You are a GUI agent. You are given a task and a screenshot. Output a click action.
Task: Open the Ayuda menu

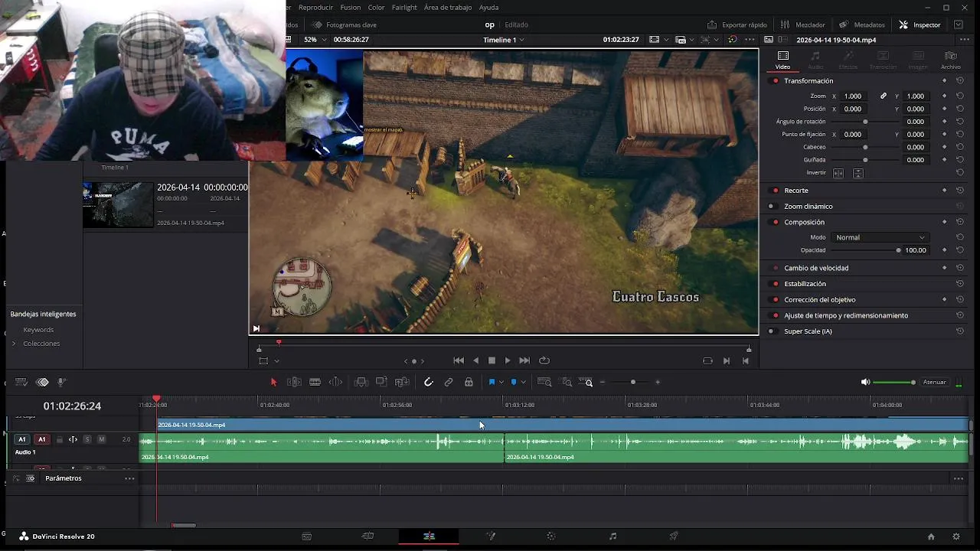[488, 8]
